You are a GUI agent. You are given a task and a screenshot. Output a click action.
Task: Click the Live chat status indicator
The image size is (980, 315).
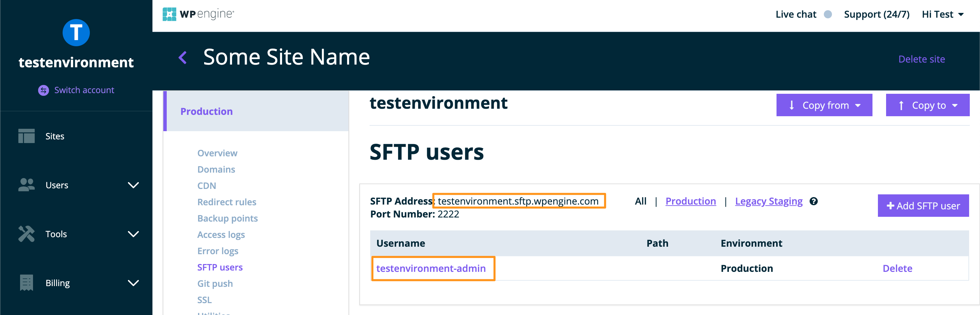coord(828,14)
